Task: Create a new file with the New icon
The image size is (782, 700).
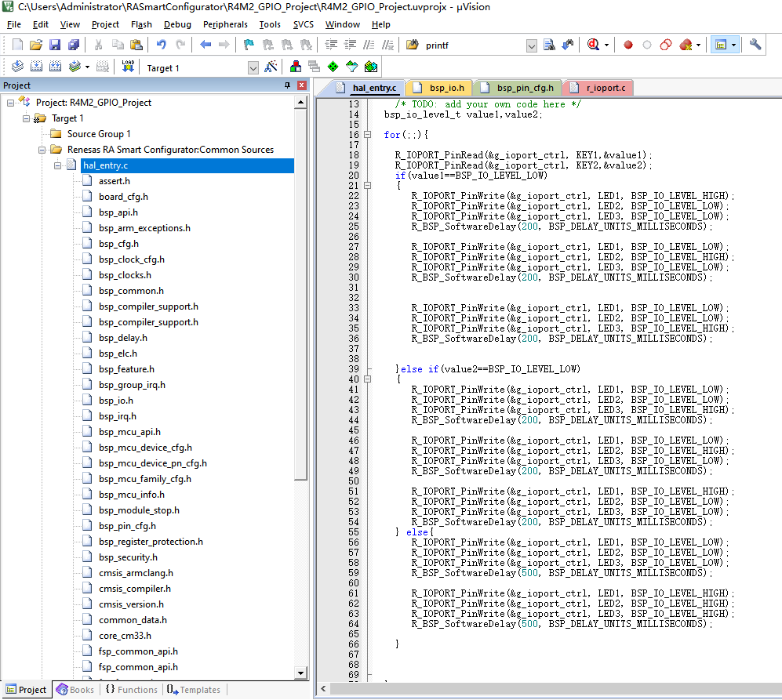Action: [17, 45]
